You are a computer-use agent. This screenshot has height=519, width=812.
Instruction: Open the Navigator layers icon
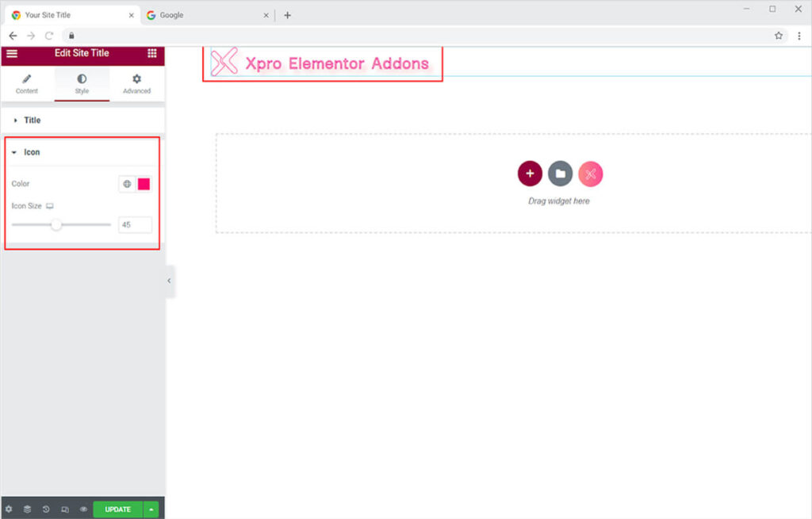(27, 509)
